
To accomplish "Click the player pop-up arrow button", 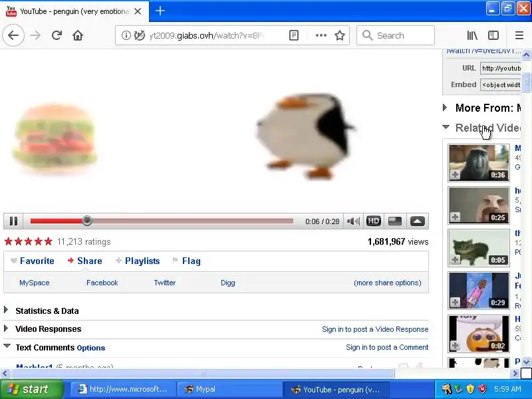I will click(x=418, y=221).
